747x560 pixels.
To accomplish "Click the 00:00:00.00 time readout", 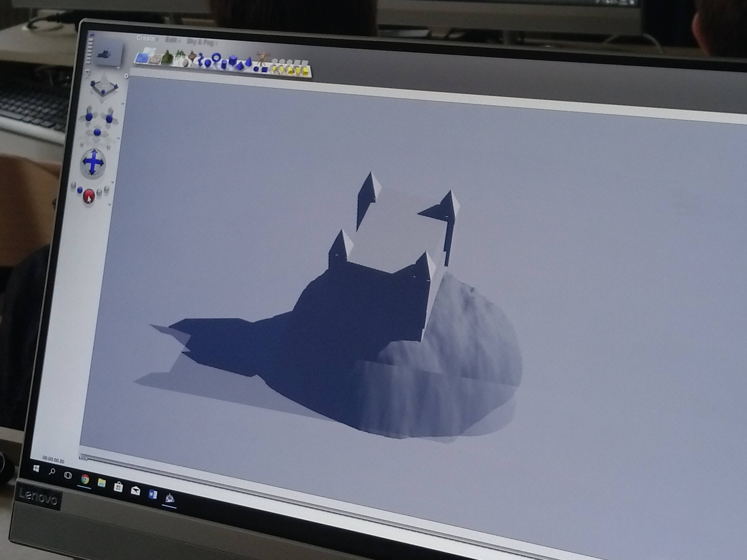I will coord(53,459).
